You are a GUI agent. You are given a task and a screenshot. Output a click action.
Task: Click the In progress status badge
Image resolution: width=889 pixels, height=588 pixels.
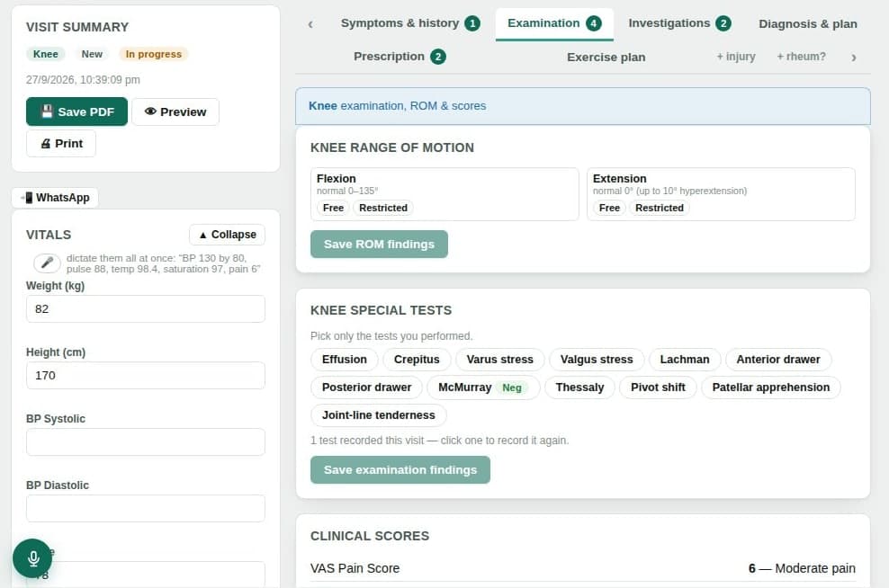tap(154, 54)
